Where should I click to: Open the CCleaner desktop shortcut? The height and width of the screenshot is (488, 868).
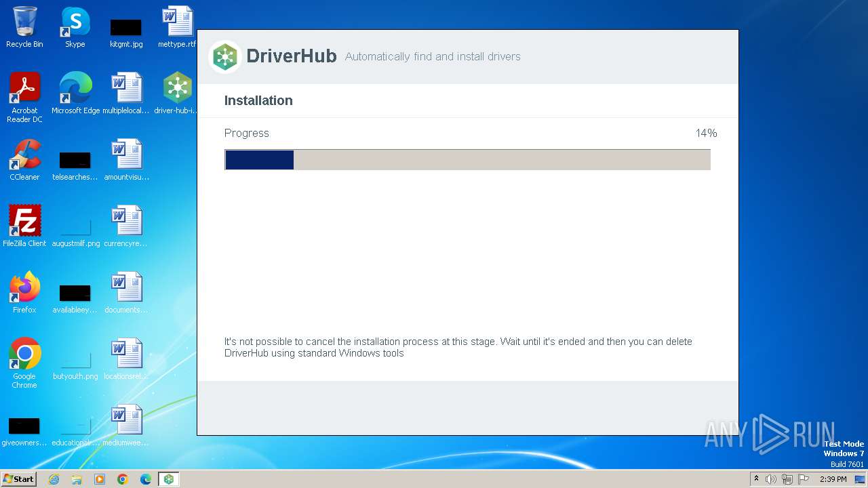[24, 160]
